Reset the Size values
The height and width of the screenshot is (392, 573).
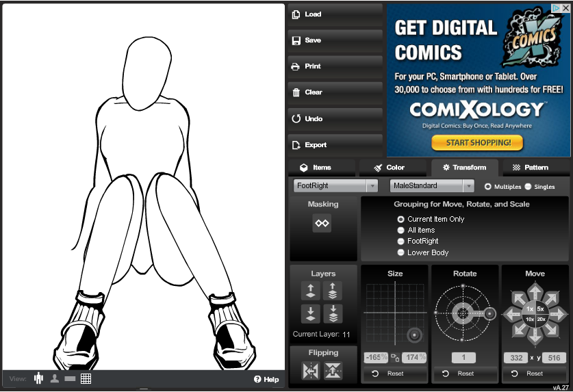tap(394, 374)
